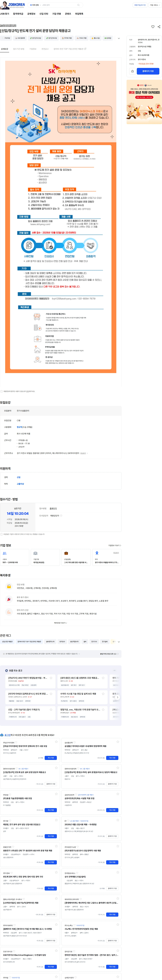Expand the 관련 태그 chevron

[x=119, y=642]
